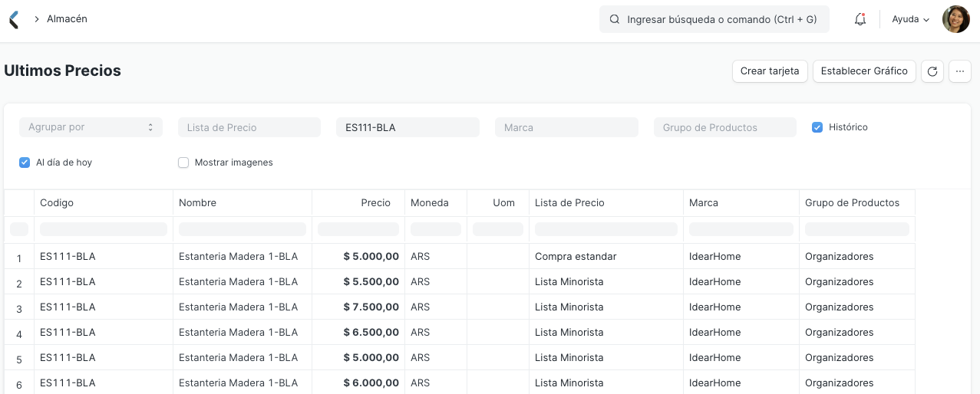Click the Precio column filter box
This screenshot has width=980, height=394.
358,229
